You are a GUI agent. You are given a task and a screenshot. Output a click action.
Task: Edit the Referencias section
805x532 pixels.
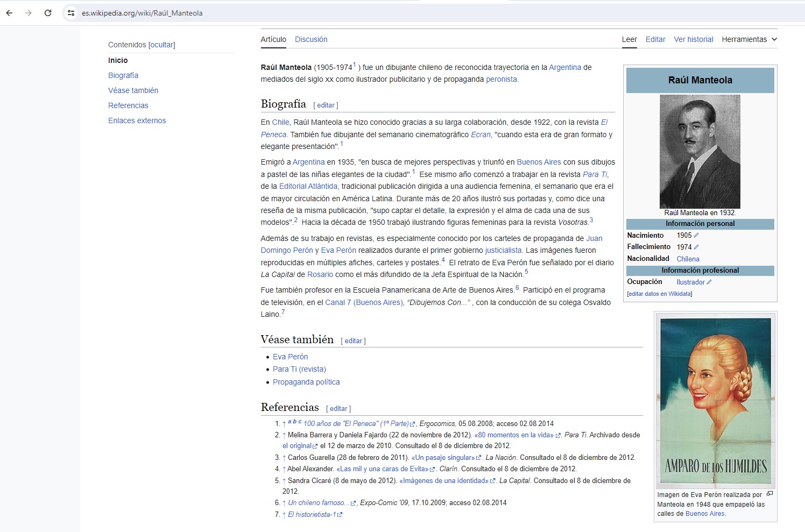coord(338,409)
